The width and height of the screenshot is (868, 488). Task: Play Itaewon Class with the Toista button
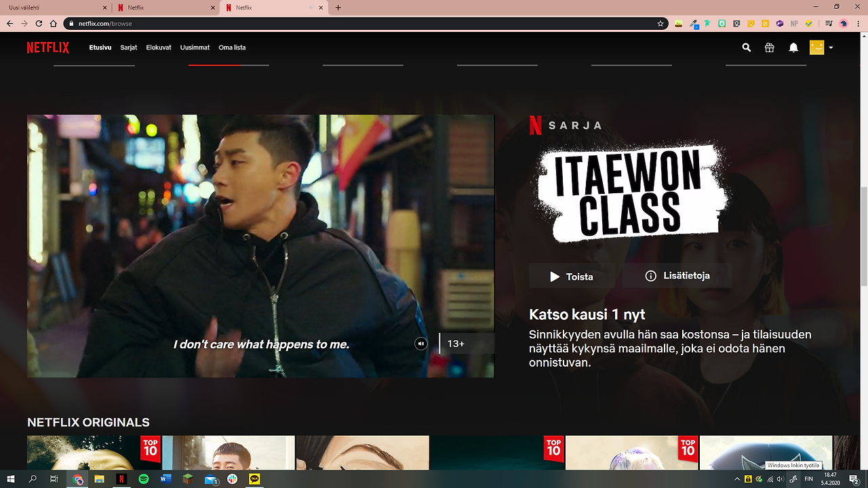[x=572, y=277]
